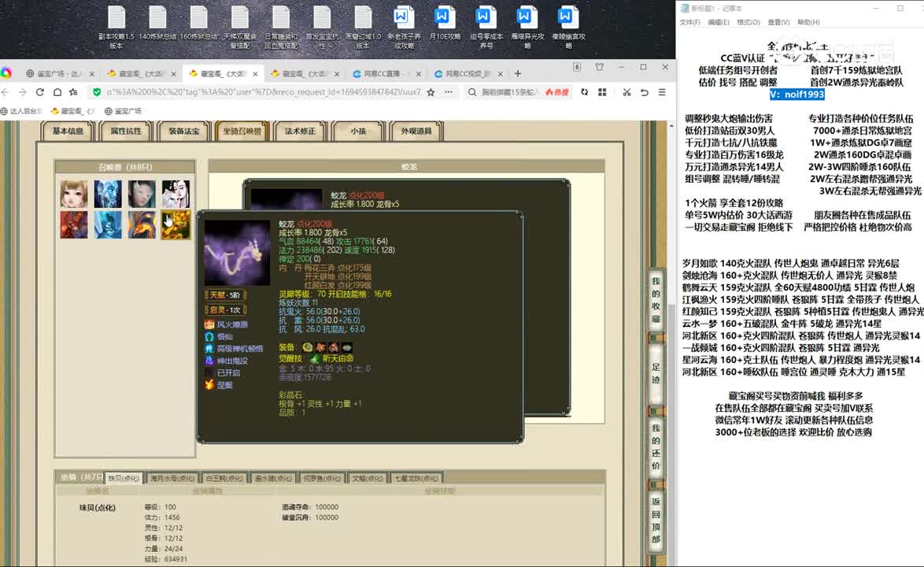Open Notepad 文件(F) menu
This screenshot has height=567, width=924.
coord(689,22)
